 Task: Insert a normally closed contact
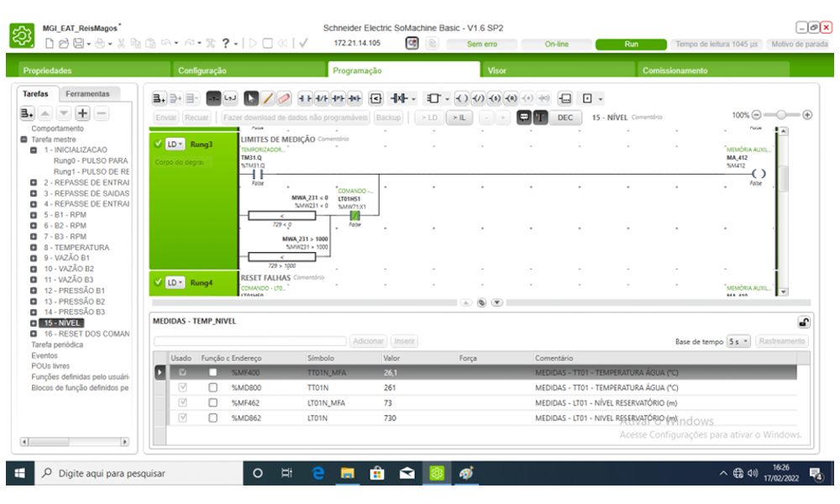pyautogui.click(x=321, y=98)
